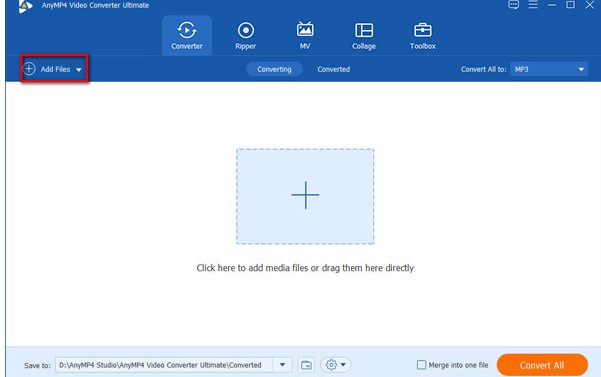Click the 'Convert All to:' label
601x377 pixels.
point(484,69)
